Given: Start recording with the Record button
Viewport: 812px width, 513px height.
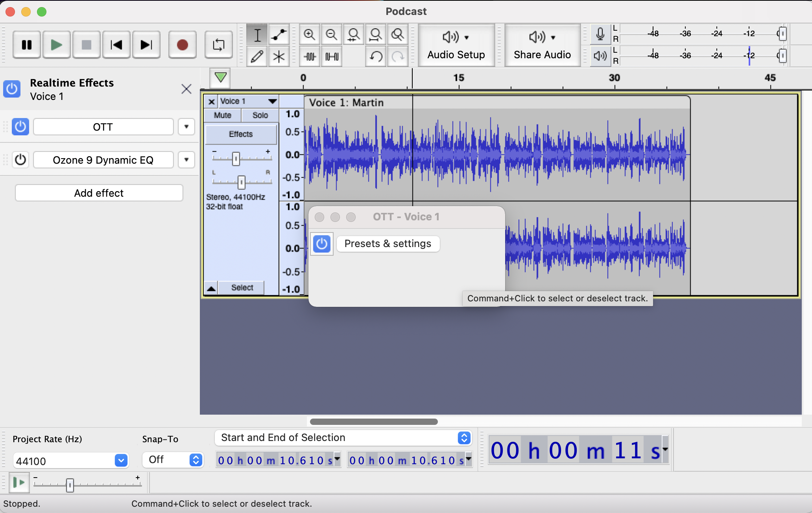Looking at the screenshot, I should [182, 44].
